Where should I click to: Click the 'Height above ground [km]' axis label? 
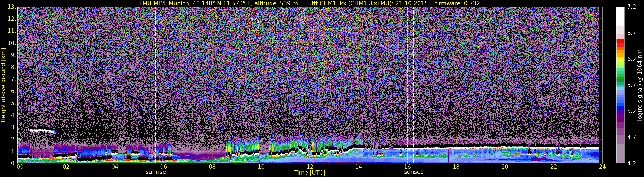tap(3, 85)
